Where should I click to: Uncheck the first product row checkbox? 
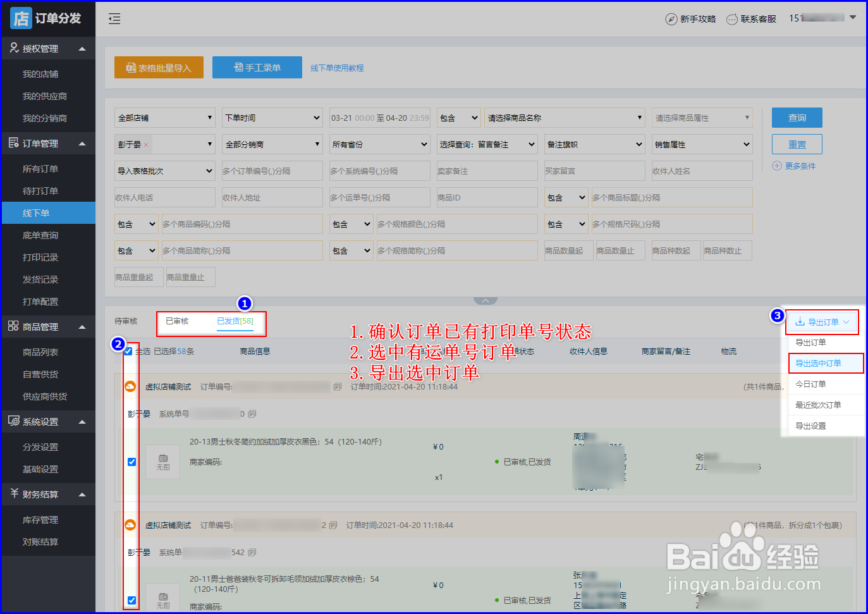pyautogui.click(x=131, y=462)
